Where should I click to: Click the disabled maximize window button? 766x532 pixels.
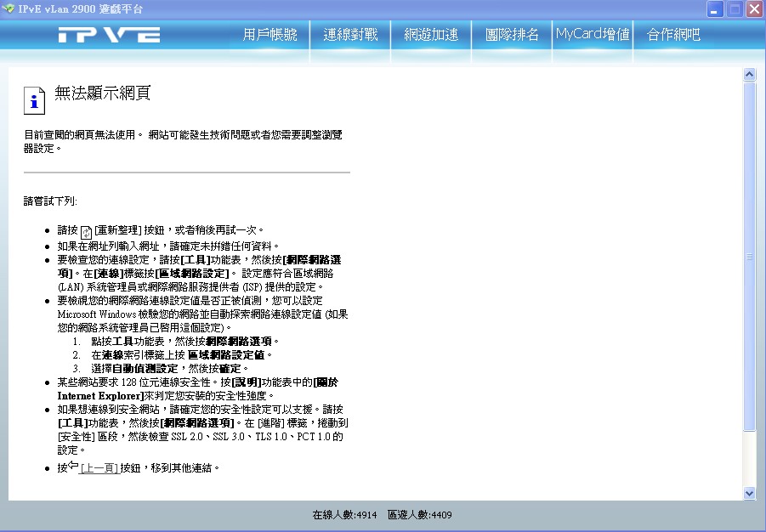click(735, 8)
